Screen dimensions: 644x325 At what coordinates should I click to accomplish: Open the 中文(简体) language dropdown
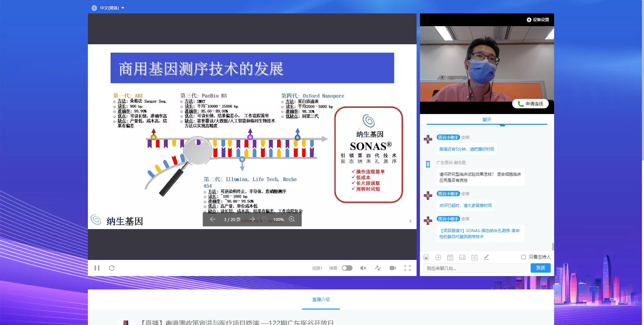point(108,8)
